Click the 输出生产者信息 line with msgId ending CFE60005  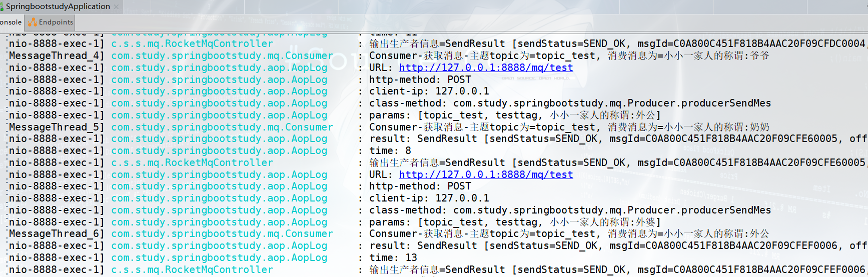[618, 162]
